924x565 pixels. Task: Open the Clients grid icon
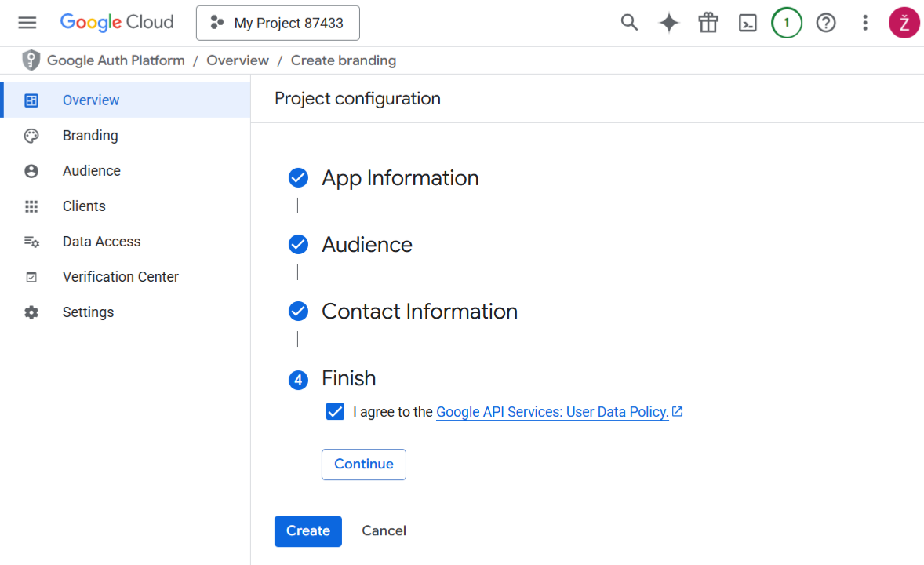point(31,206)
